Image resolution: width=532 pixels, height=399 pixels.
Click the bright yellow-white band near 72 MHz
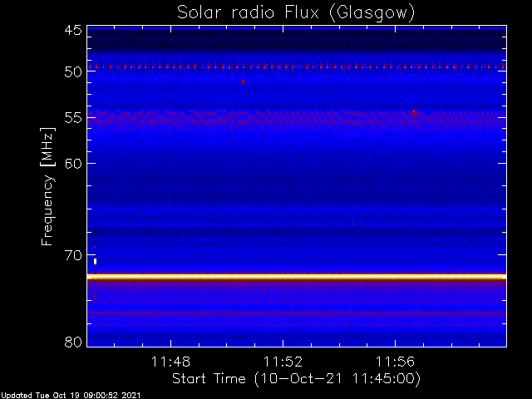297,277
